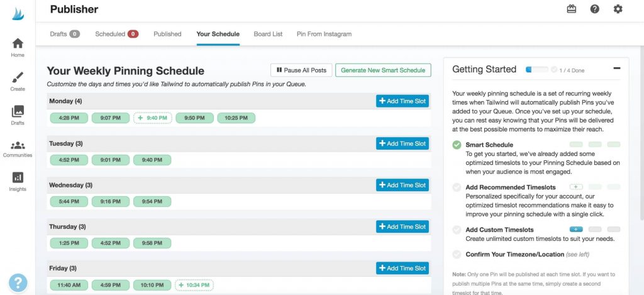Open settings gear in header

618,9
